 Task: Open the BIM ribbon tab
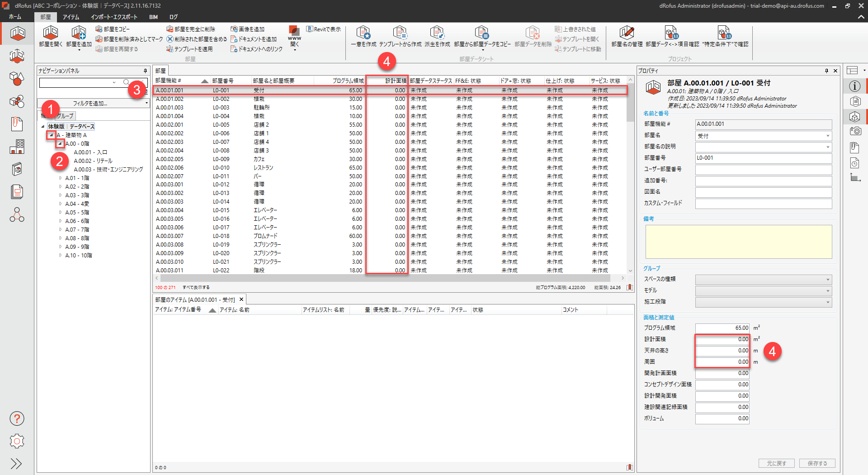click(153, 17)
